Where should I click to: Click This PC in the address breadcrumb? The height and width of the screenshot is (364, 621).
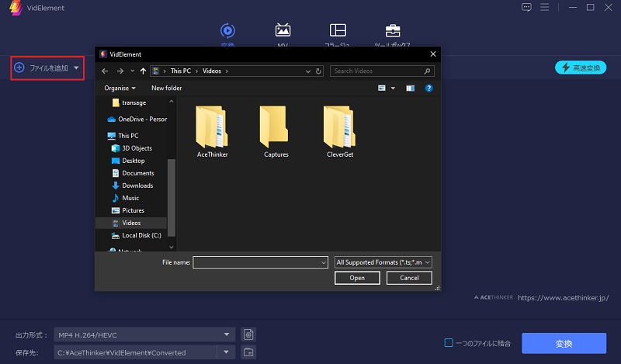point(181,71)
